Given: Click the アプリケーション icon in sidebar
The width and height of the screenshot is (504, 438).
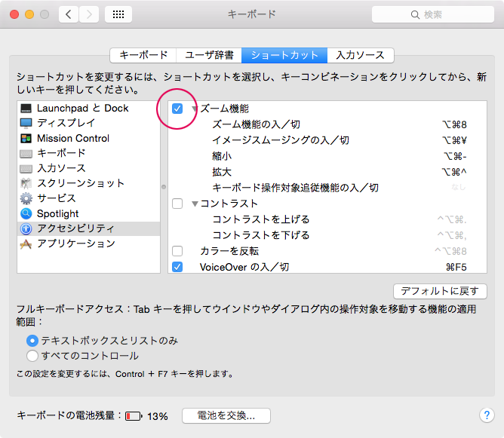Looking at the screenshot, I should pyautogui.click(x=26, y=244).
